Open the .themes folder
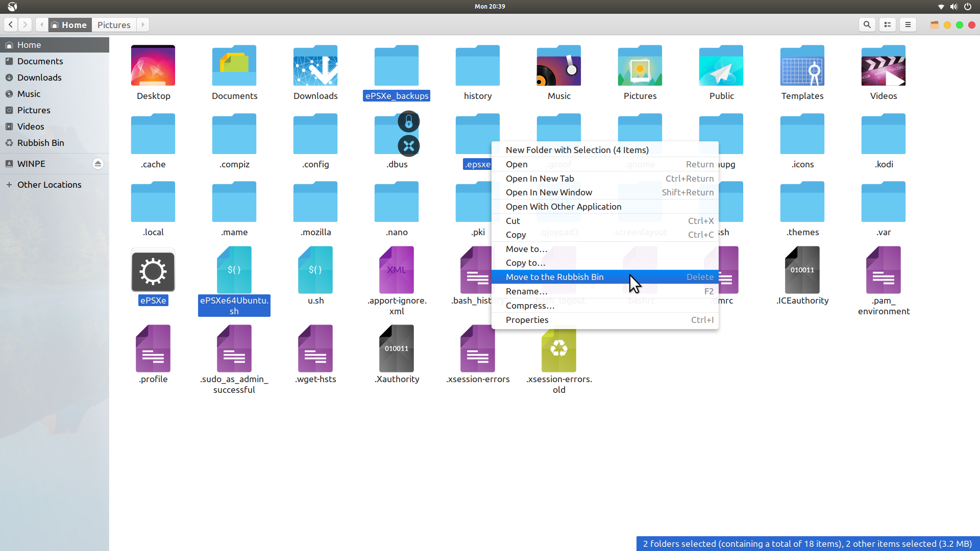The height and width of the screenshot is (551, 980). tap(802, 202)
